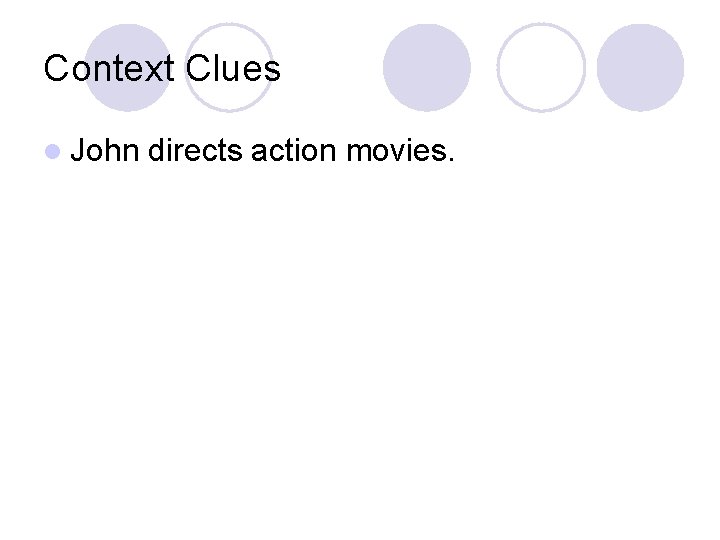Click the letter m starting movies
Image resolution: width=720 pixels, height=540 pixels.
pyautogui.click(x=360, y=153)
